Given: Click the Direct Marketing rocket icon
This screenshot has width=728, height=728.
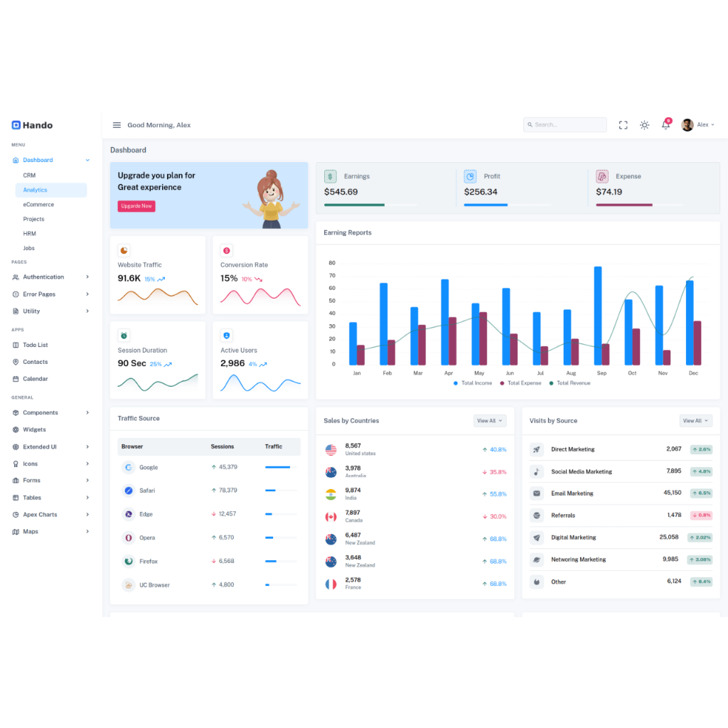Looking at the screenshot, I should (x=537, y=449).
